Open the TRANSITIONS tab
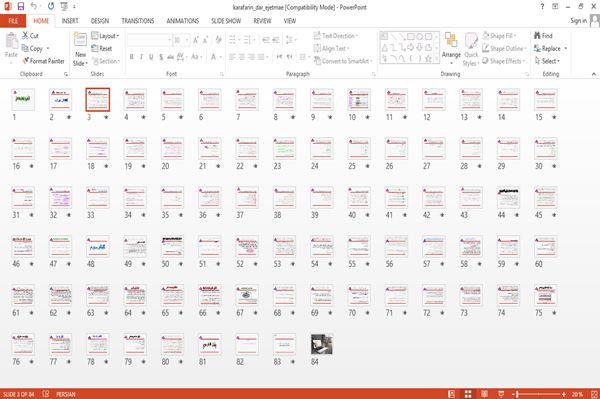 (x=138, y=21)
